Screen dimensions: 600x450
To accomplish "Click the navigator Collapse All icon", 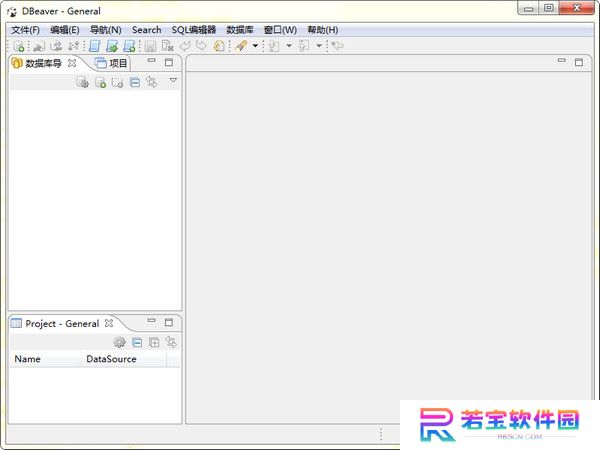I will tap(135, 82).
